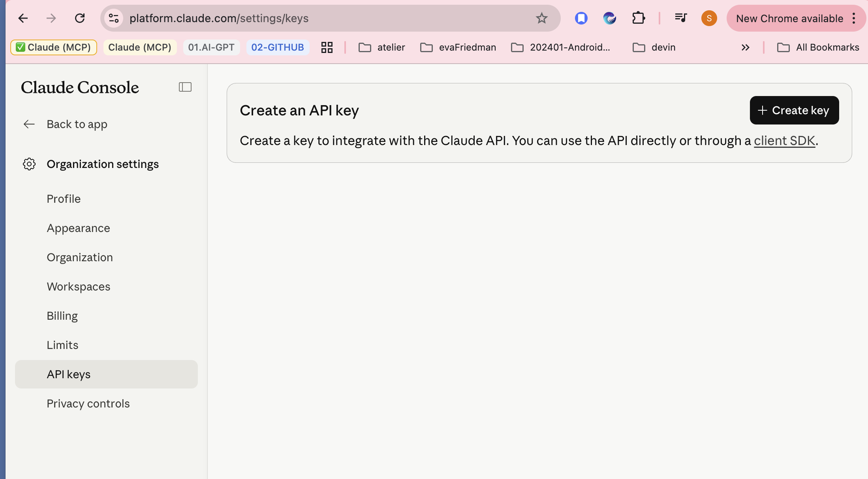Screen dimensions: 868x479
Task: Open the Profile settings page
Action: click(x=64, y=199)
